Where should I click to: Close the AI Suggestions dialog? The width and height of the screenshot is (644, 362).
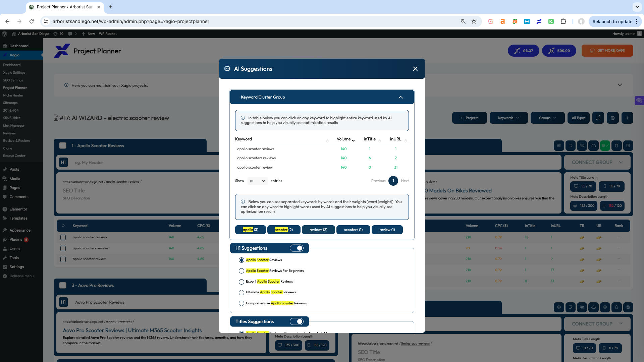coord(415,69)
